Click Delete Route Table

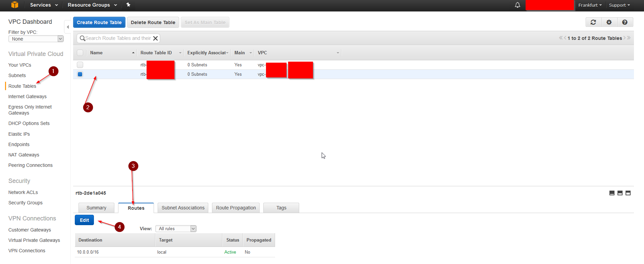153,22
